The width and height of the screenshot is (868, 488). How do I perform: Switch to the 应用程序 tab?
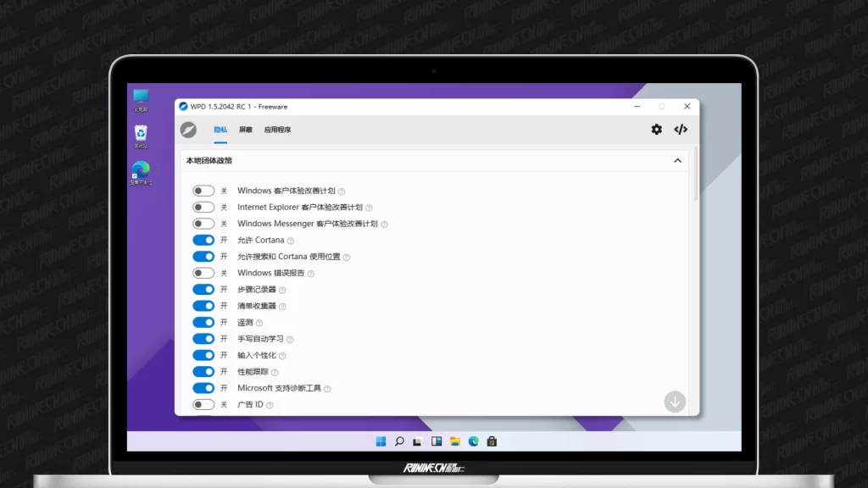277,130
